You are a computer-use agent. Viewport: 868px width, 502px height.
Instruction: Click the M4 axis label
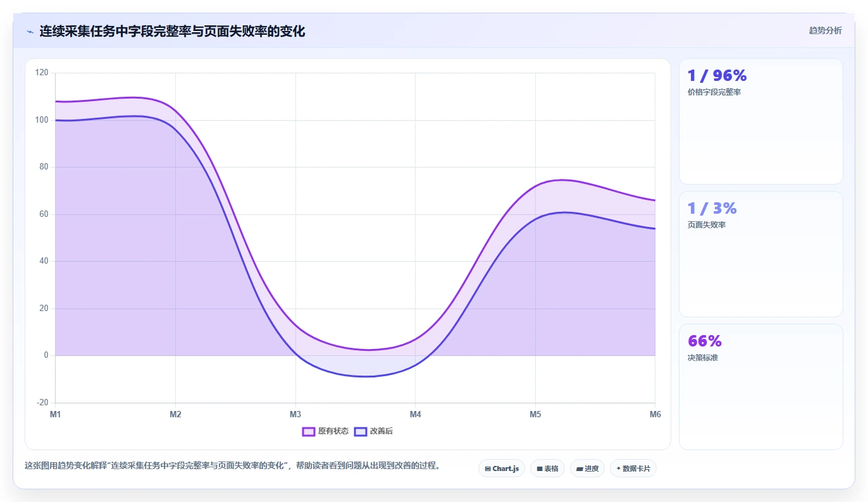tap(415, 414)
